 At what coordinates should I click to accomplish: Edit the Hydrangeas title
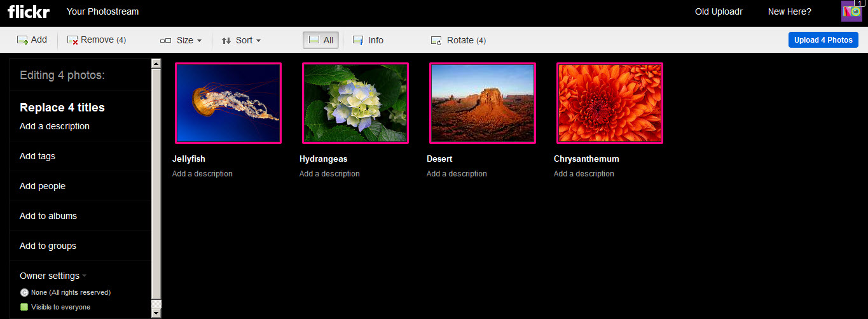(x=324, y=159)
